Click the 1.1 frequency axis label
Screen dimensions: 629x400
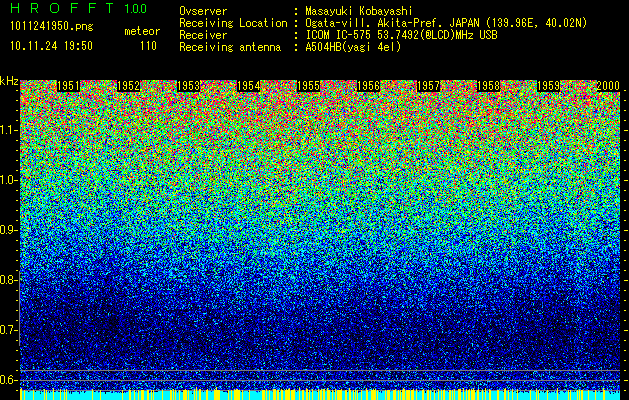8,130
